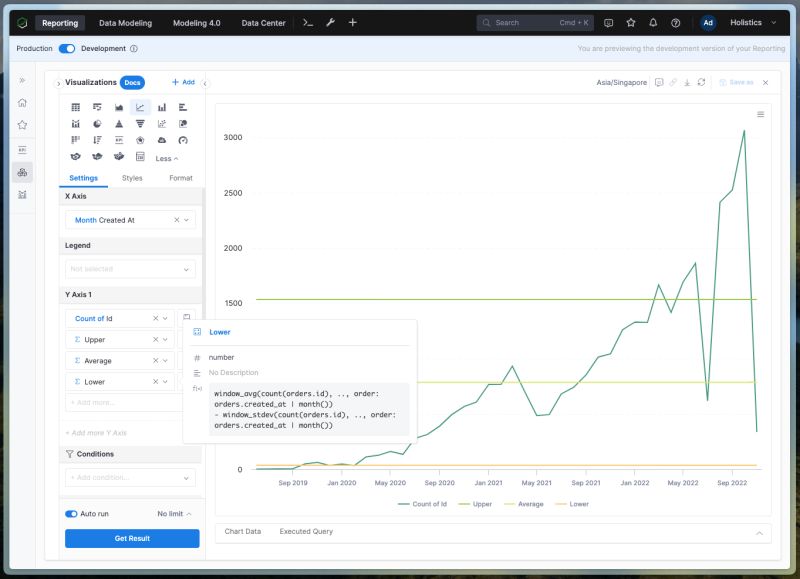Open the help question mark icon
The height and width of the screenshot is (579, 800).
[676, 22]
